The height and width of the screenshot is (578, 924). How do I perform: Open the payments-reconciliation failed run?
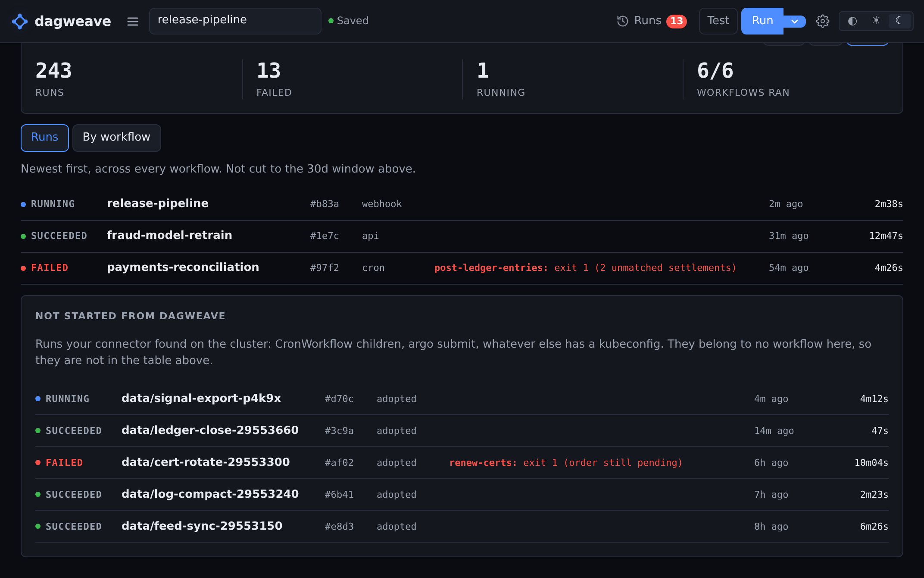[462, 268]
